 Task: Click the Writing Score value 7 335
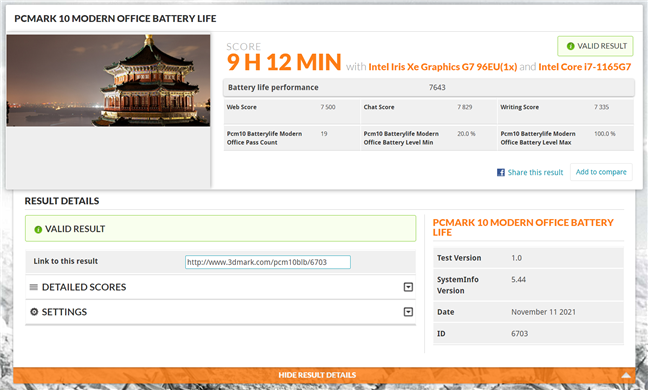click(601, 107)
